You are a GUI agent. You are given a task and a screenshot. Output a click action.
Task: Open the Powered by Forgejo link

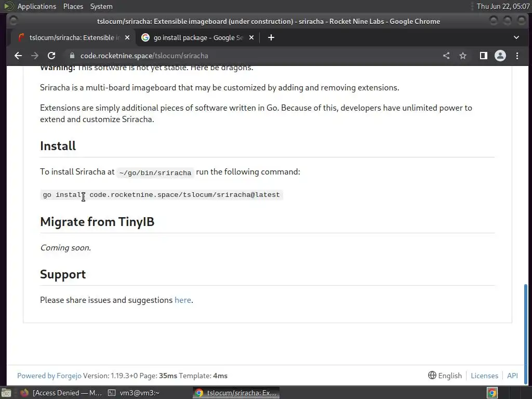point(49,376)
